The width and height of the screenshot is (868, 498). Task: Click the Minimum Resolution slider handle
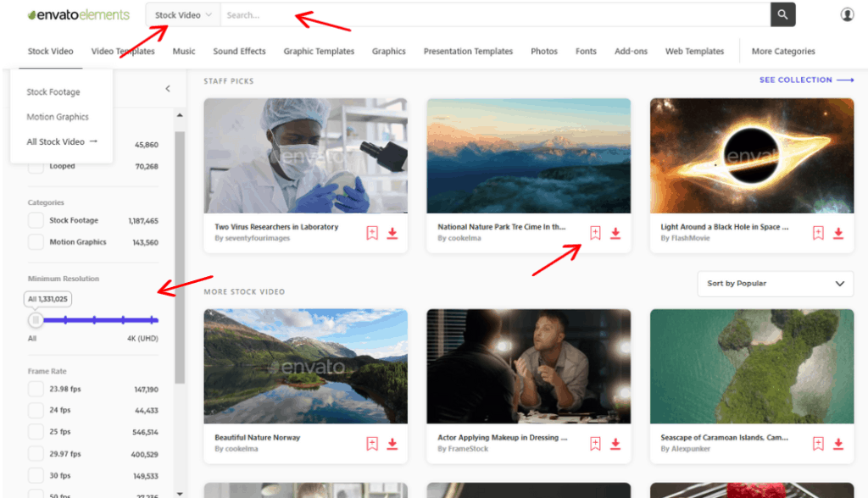click(x=36, y=320)
